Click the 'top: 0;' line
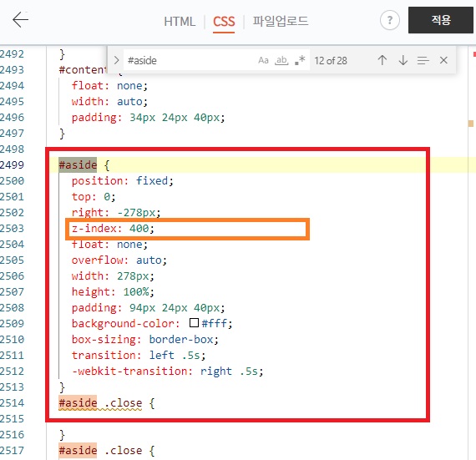This screenshot has width=476, height=460. [x=94, y=197]
